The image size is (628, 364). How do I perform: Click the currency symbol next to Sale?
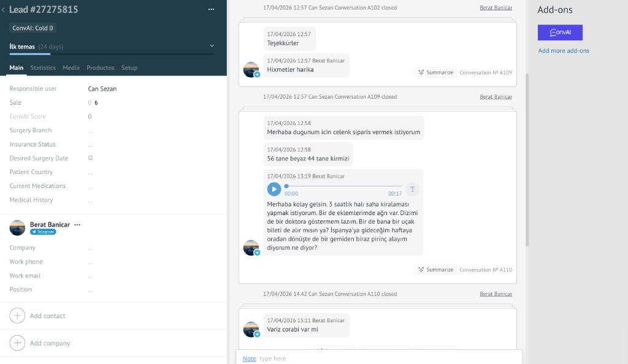[96, 103]
